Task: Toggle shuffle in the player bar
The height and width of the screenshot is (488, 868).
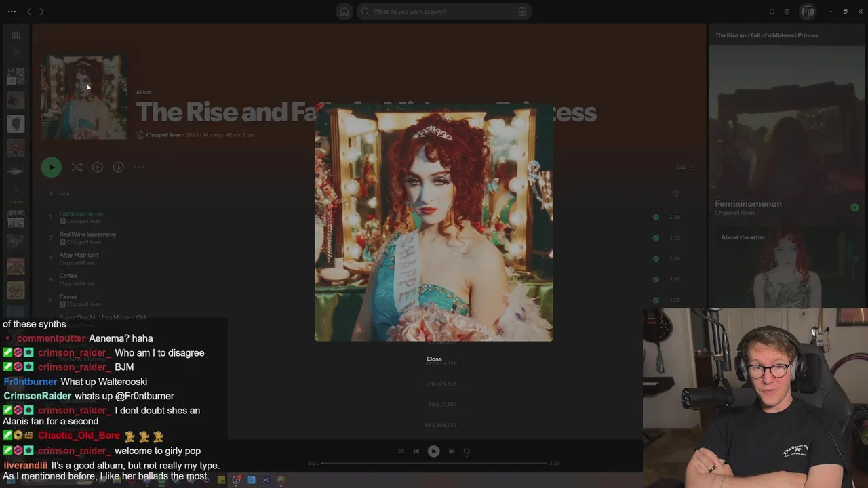Action: coord(401,451)
